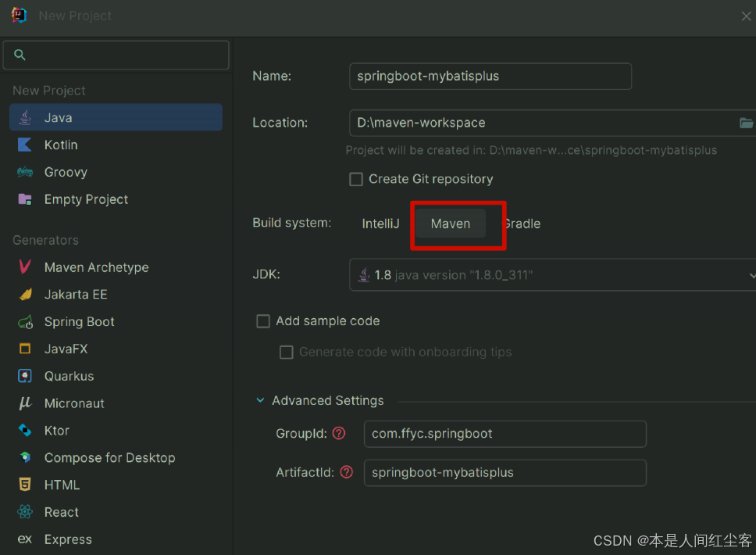Click the search magnifier icon
The width and height of the screenshot is (756, 555).
[20, 55]
